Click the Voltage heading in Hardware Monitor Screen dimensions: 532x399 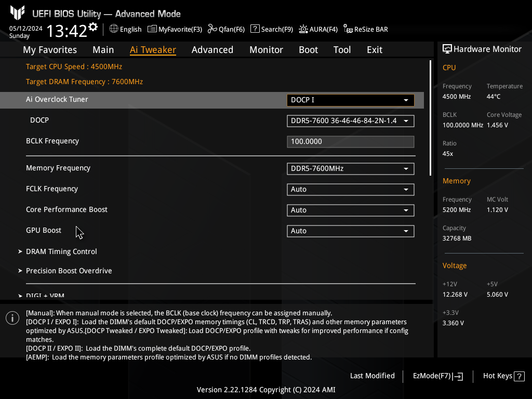[455, 265]
